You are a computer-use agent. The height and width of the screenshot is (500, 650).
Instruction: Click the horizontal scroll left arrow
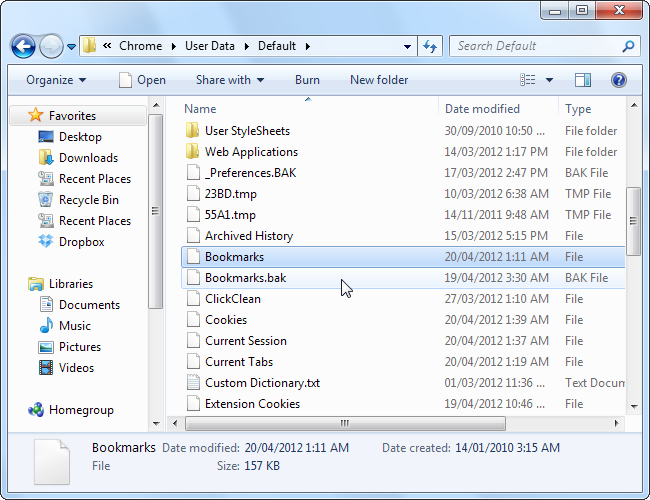click(175, 423)
